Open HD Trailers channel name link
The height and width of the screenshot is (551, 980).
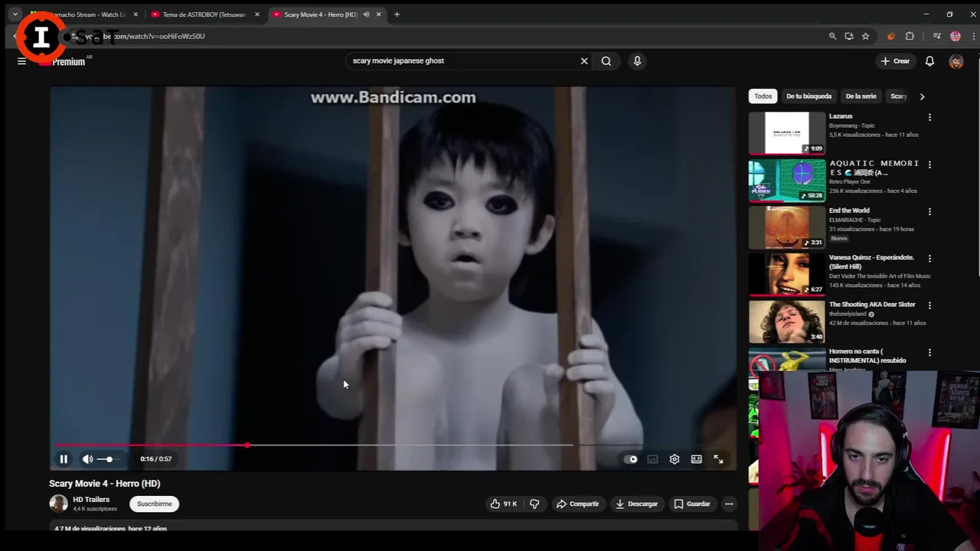[x=91, y=500]
